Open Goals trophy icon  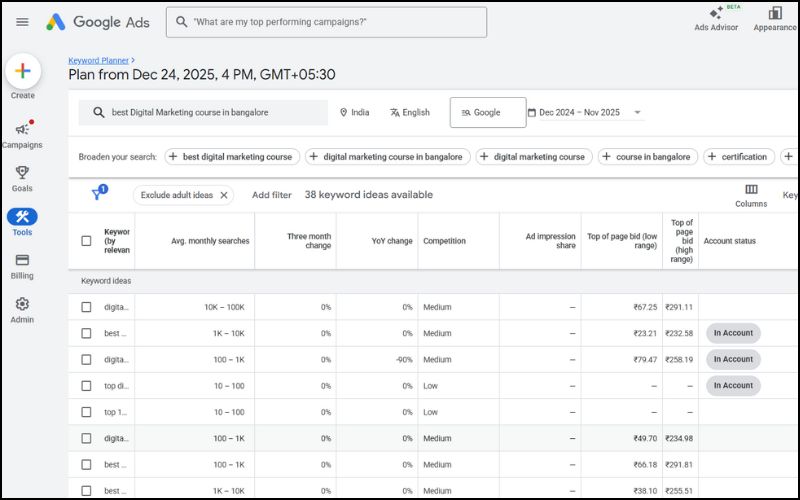coord(22,172)
